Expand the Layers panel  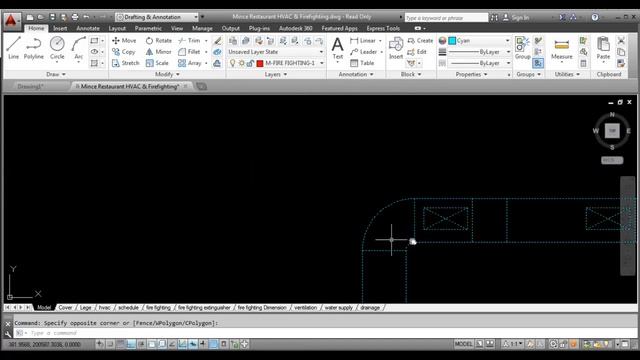click(276, 74)
